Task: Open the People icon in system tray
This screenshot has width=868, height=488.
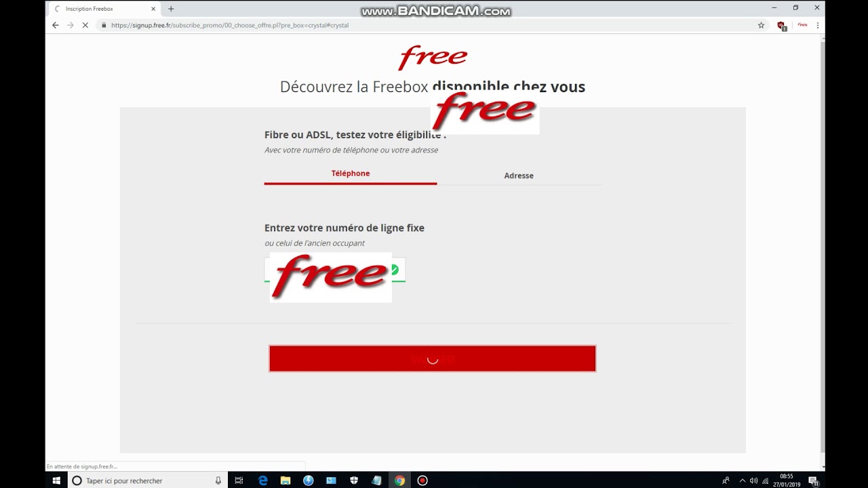Action: click(726, 481)
